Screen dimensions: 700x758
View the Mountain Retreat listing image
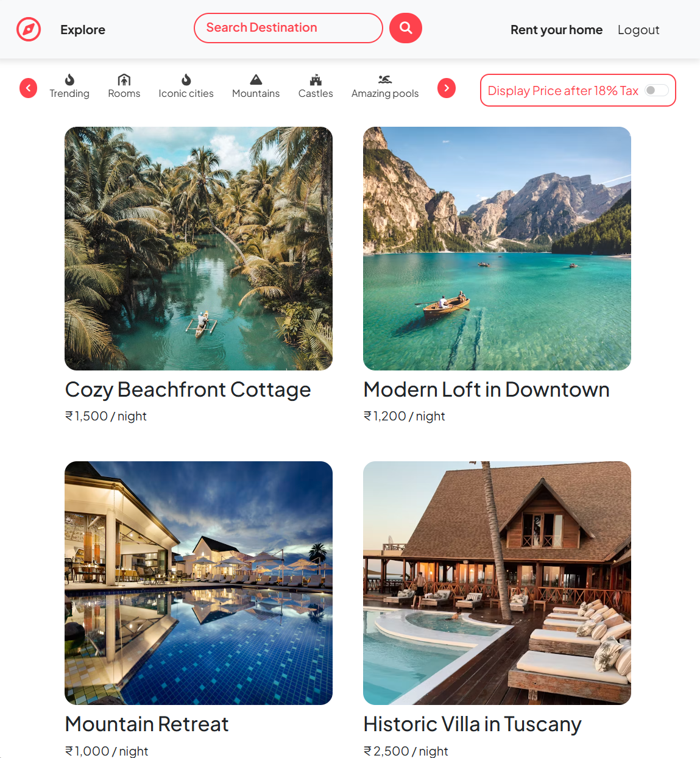point(199,583)
